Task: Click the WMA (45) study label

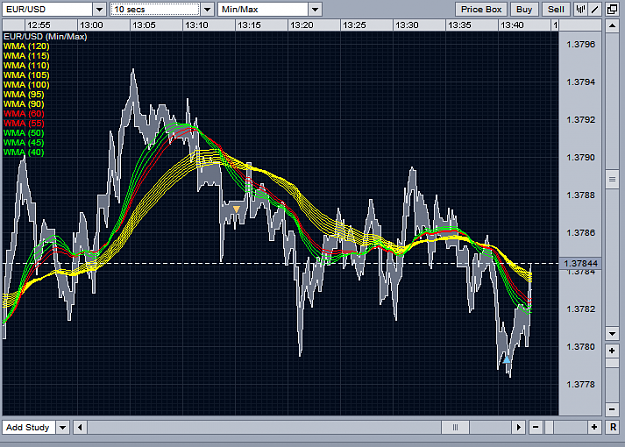Action: 24,143
